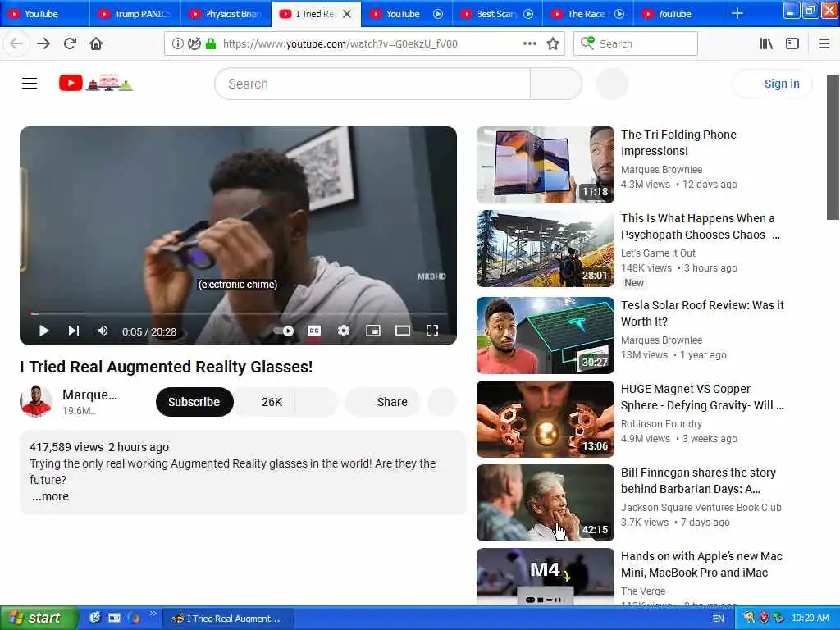Viewport: 840px width, 630px height.
Task: Go forward using browser forward arrow
Action: point(43,43)
